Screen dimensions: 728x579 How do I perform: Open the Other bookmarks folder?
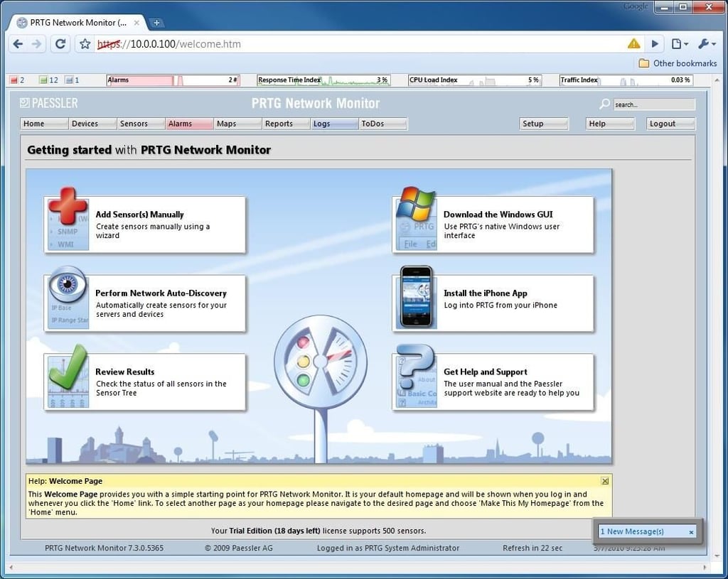(678, 63)
